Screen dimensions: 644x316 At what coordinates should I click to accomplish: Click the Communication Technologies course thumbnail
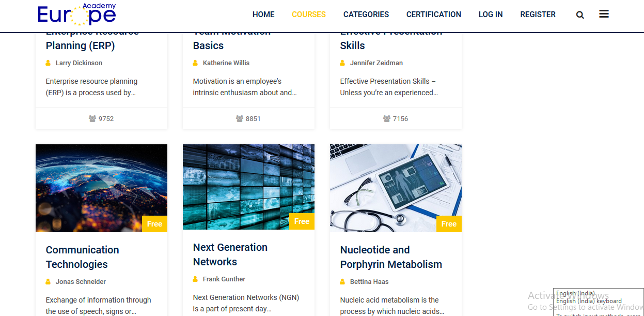click(101, 188)
